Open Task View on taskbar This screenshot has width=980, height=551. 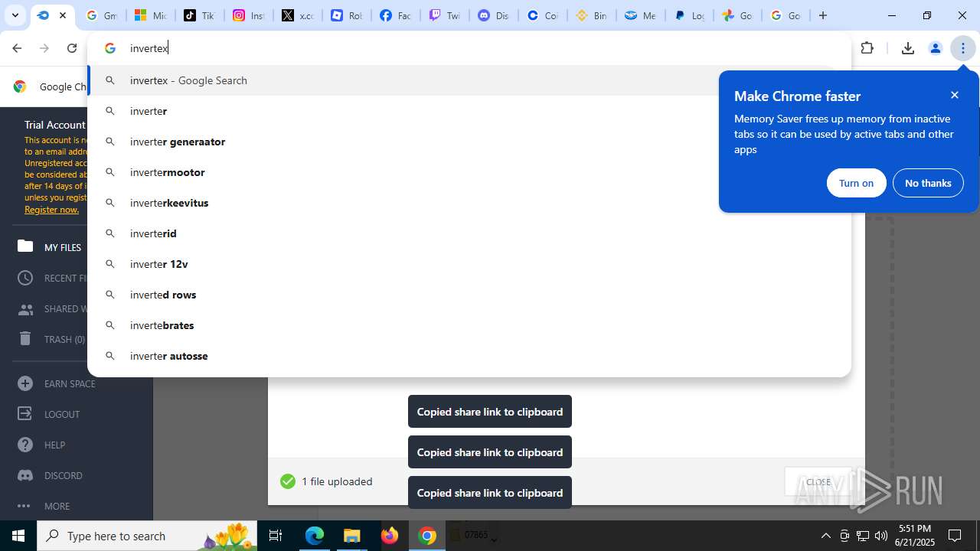[x=276, y=536]
